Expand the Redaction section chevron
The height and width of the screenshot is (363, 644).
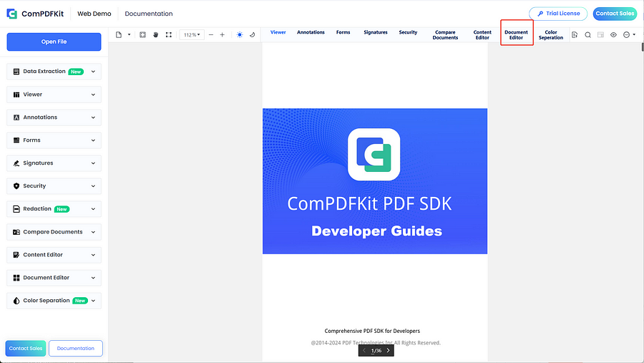(x=93, y=209)
